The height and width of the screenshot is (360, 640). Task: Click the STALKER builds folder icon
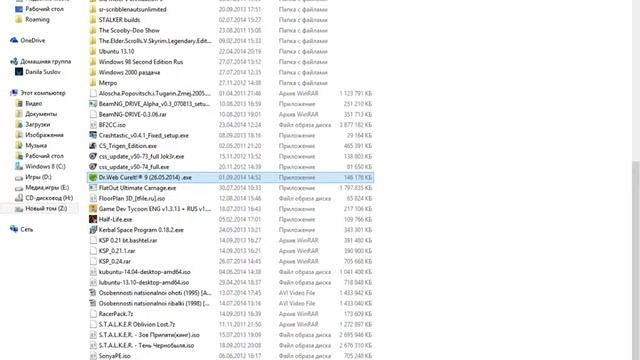[x=93, y=20]
